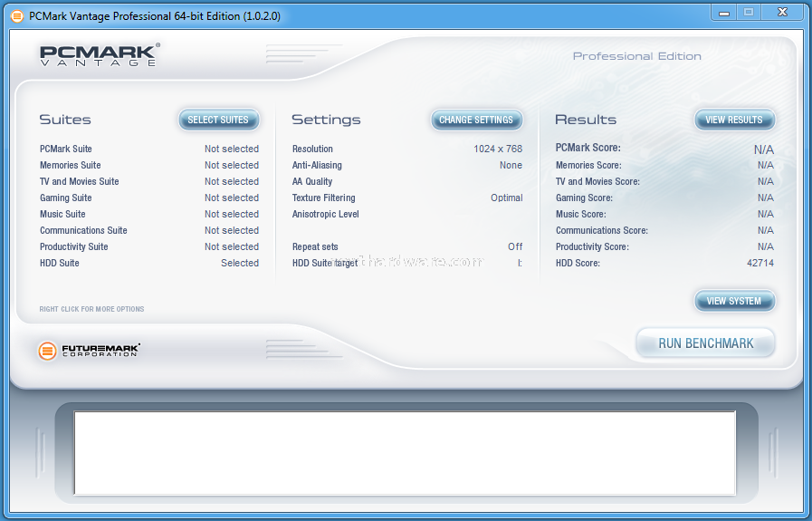This screenshot has height=521, width=812.
Task: Click 'Productivity Score:' label
Action: tap(592, 246)
